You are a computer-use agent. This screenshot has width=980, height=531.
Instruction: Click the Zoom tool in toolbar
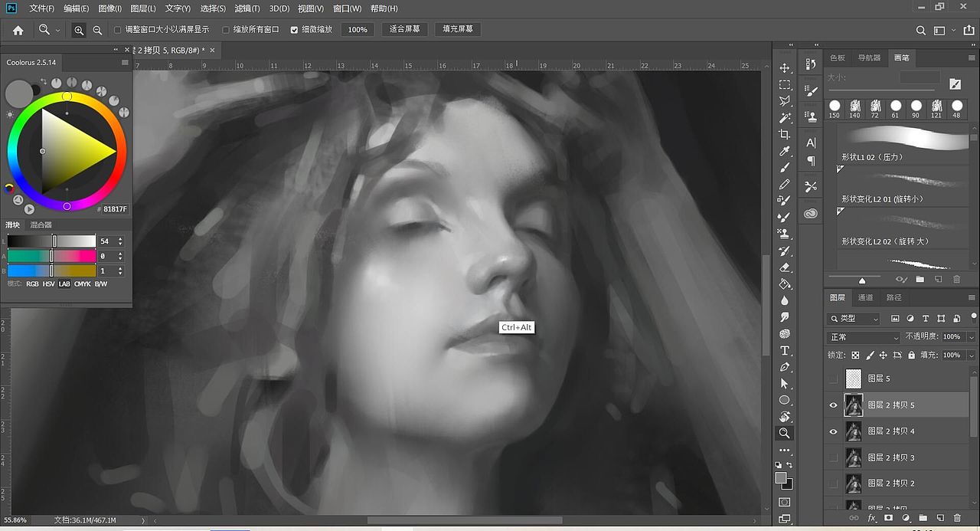(785, 433)
